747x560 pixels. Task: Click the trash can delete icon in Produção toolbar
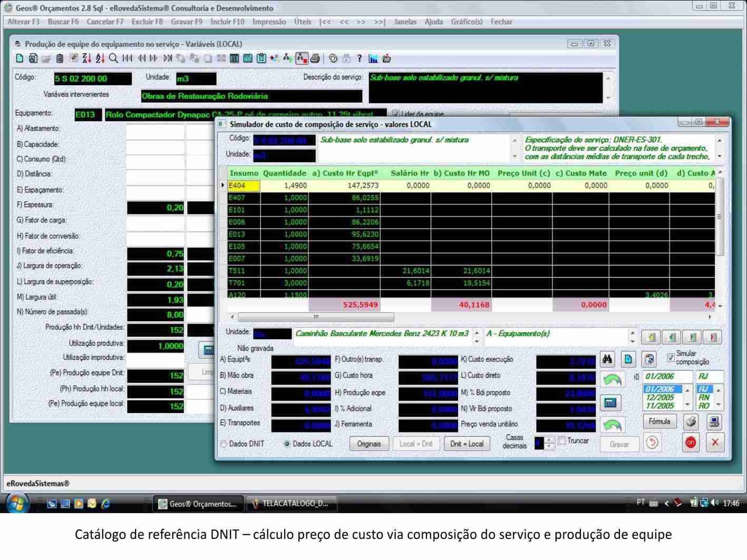(60, 58)
